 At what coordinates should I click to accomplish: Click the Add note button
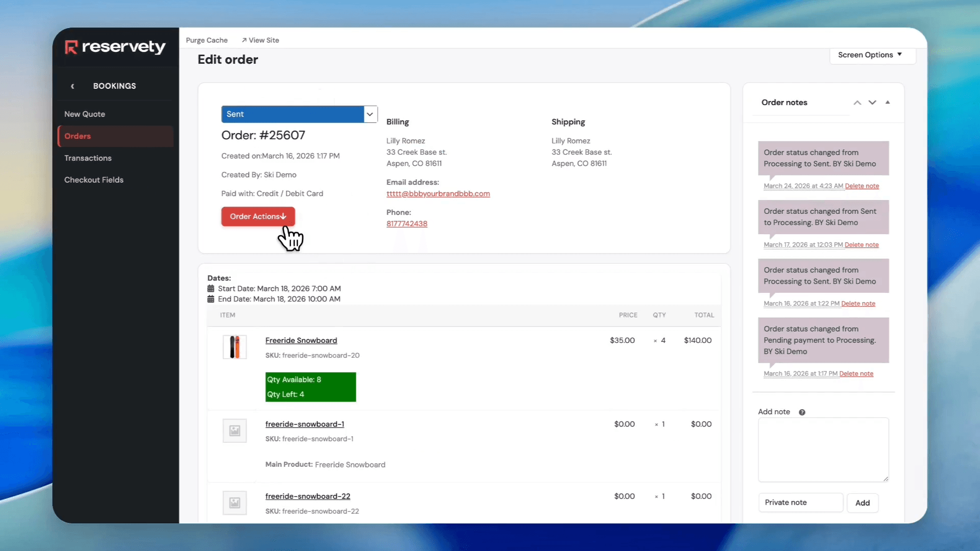(863, 503)
